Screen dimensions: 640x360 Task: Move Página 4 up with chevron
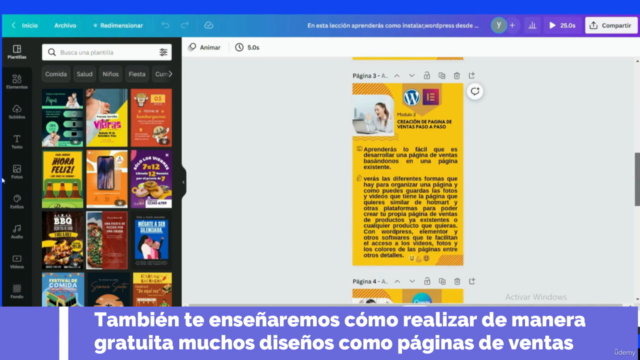pos(397,281)
